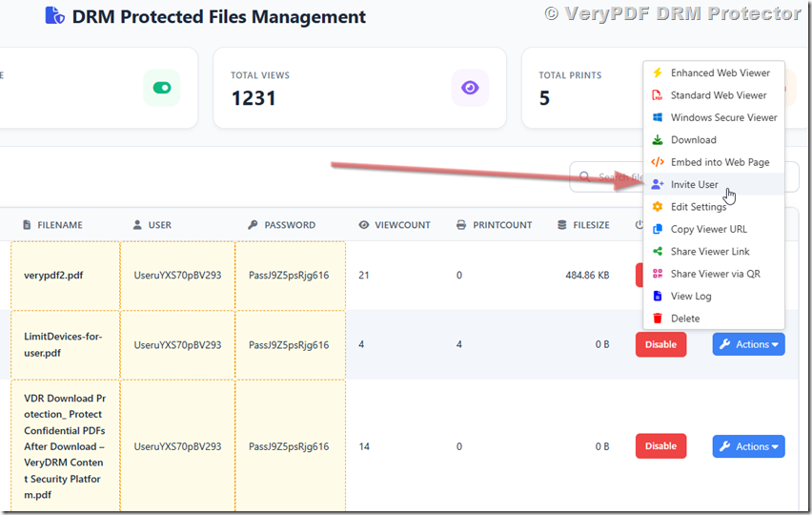Image resolution: width=812 pixels, height=515 pixels.
Task: Choose Enhanced Web Viewer from menu
Action: coord(714,72)
